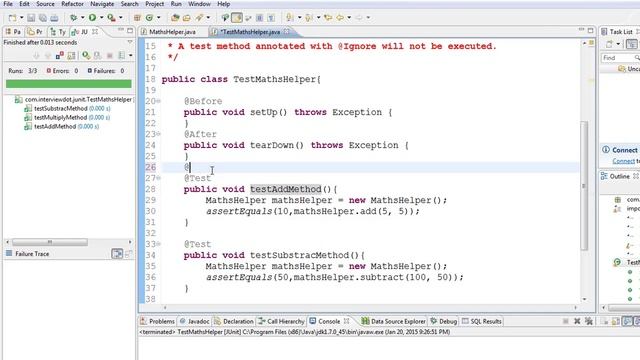640x360 pixels.
Task: Minimize the JUnit view panel
Action: click(x=121, y=30)
